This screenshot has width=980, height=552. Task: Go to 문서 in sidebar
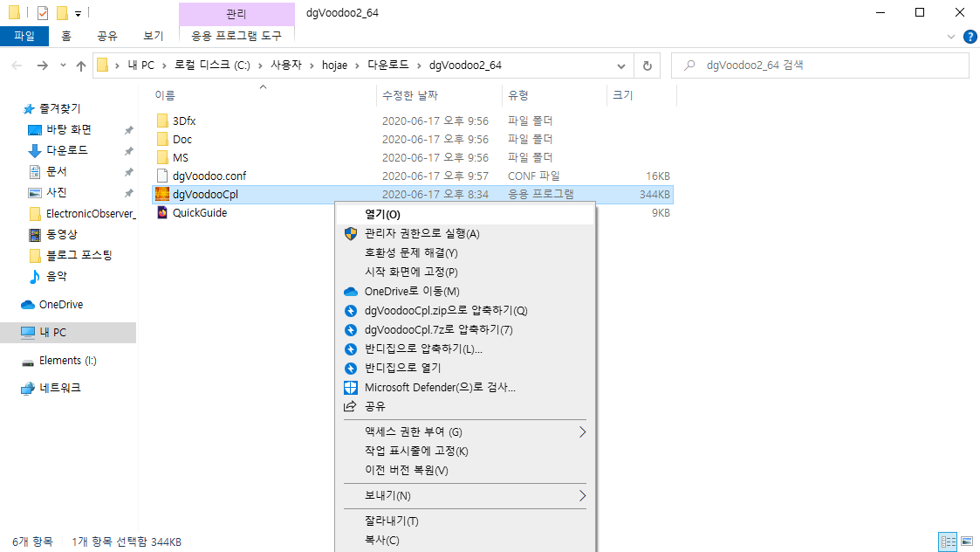[x=56, y=171]
